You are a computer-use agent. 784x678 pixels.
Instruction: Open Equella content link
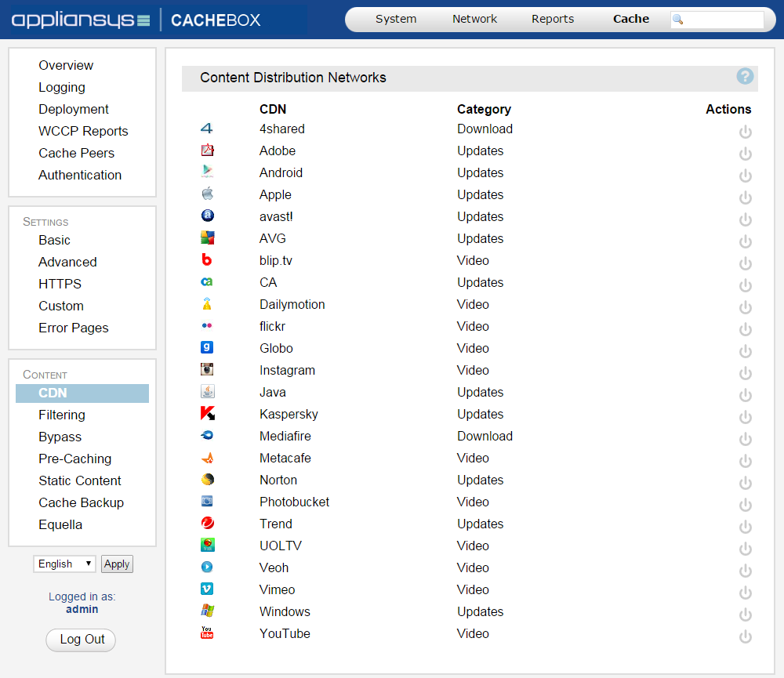(x=60, y=524)
